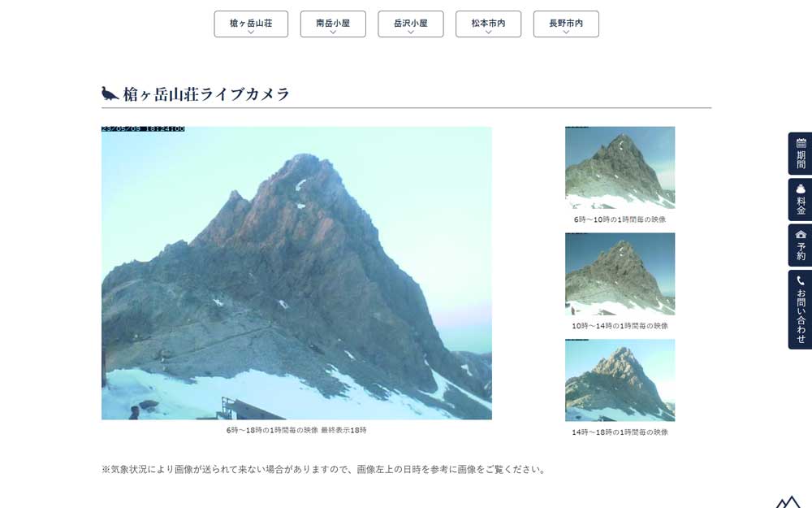Screen dimensions: 812x508
Task: Open the main 槍ヶ岳 live camera image
Action: tap(296, 272)
